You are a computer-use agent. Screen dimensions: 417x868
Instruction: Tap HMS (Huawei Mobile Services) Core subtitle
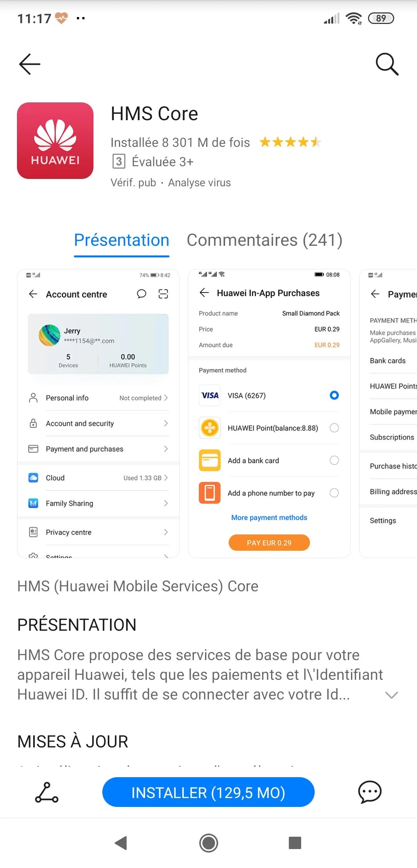pyautogui.click(x=138, y=586)
